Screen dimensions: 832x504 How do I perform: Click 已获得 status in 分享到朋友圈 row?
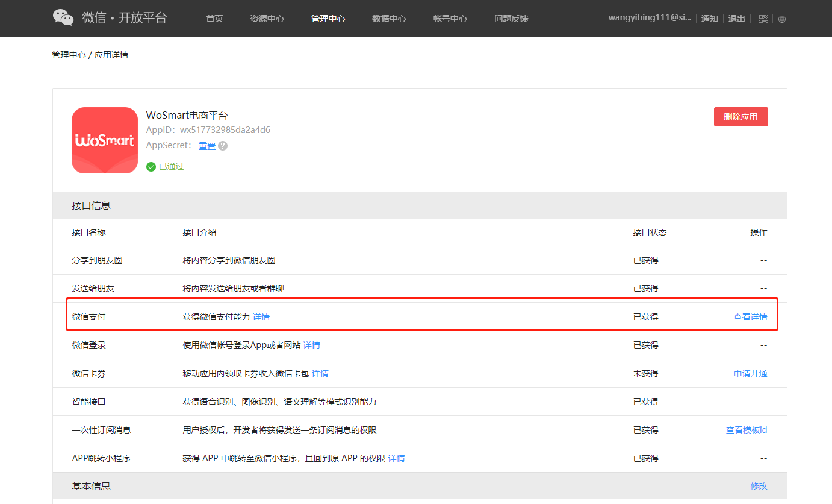(645, 260)
